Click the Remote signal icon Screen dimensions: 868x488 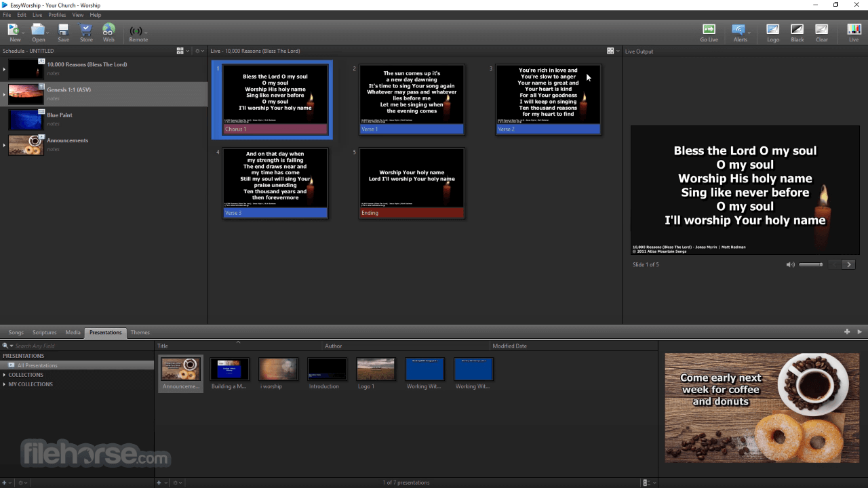point(136,31)
